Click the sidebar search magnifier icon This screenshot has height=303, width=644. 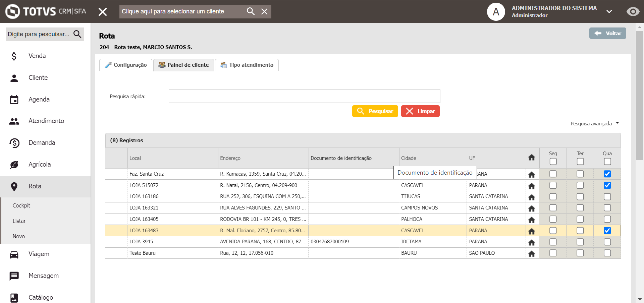pyautogui.click(x=77, y=34)
